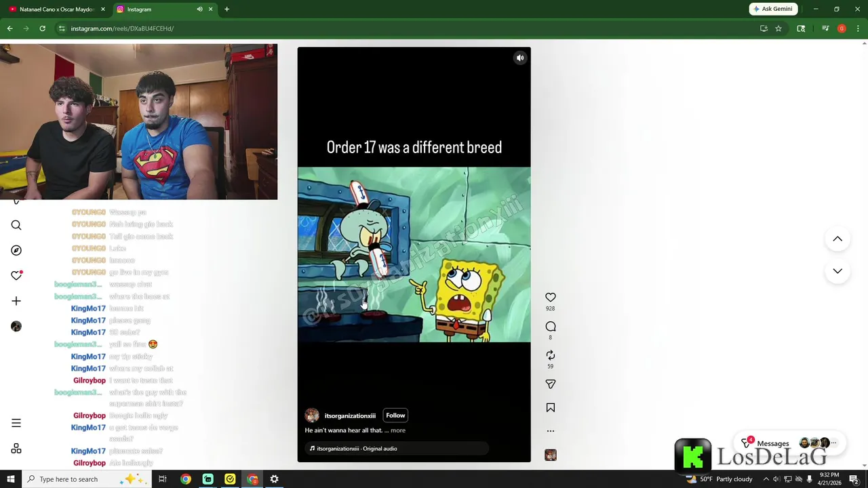
Task: Follow itsorganizationxiii
Action: 395,415
